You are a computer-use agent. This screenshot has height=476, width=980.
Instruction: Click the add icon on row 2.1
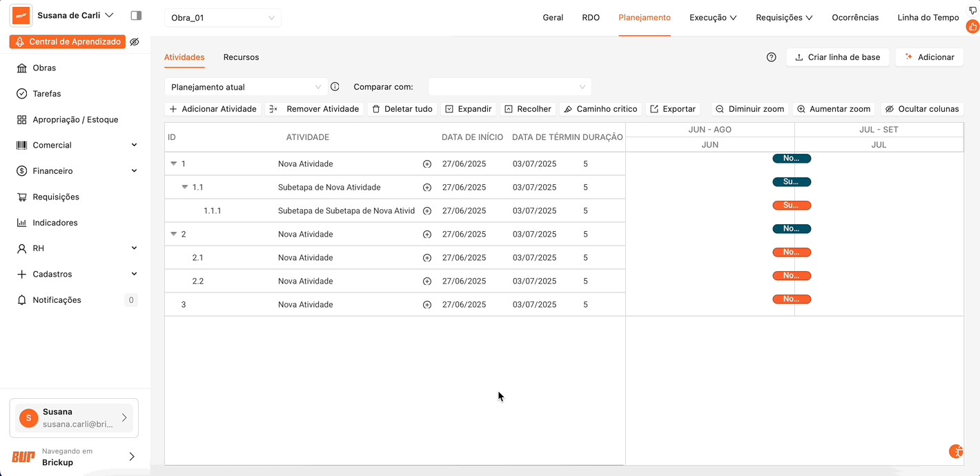[427, 258]
